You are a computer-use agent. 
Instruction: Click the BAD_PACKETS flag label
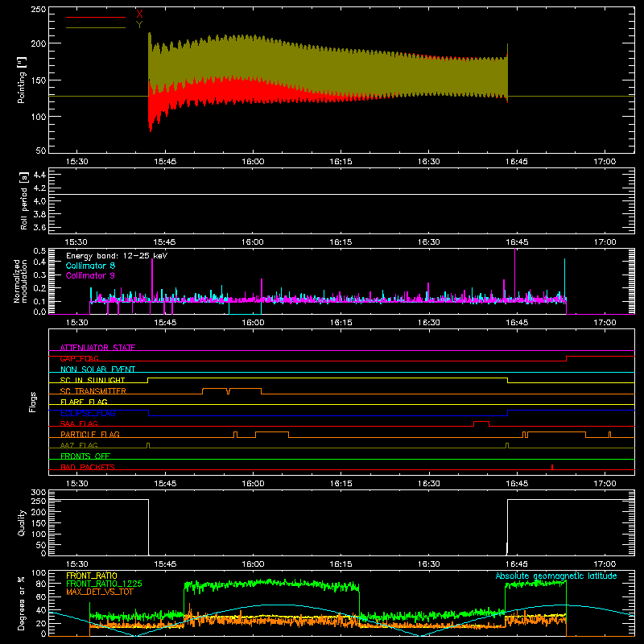pyautogui.click(x=88, y=467)
